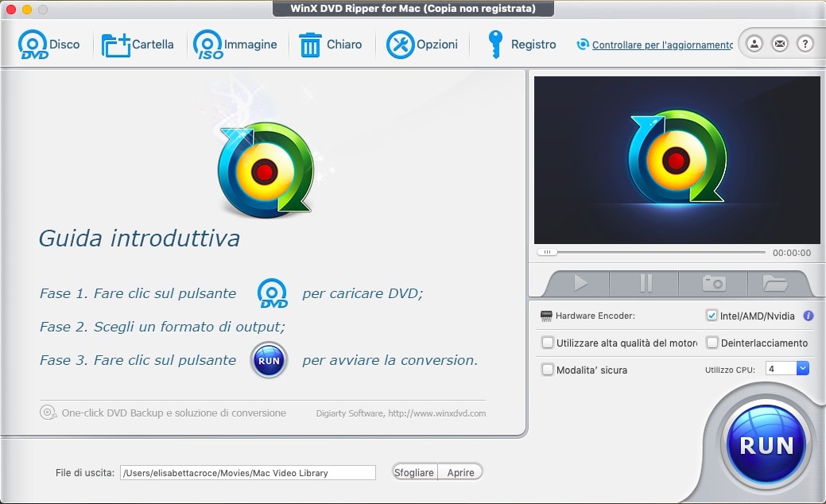This screenshot has height=504, width=826.
Task: Click the snapshot camera button
Action: coord(714,283)
